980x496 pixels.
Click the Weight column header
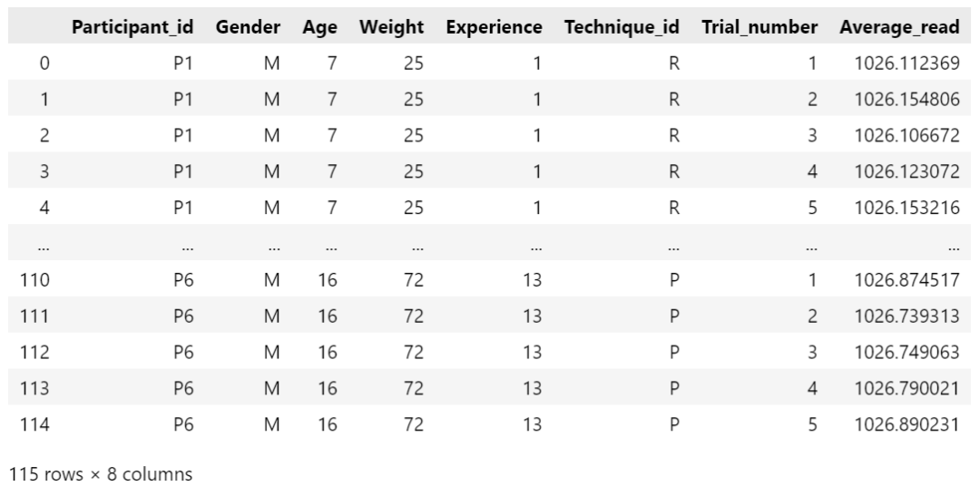click(391, 27)
